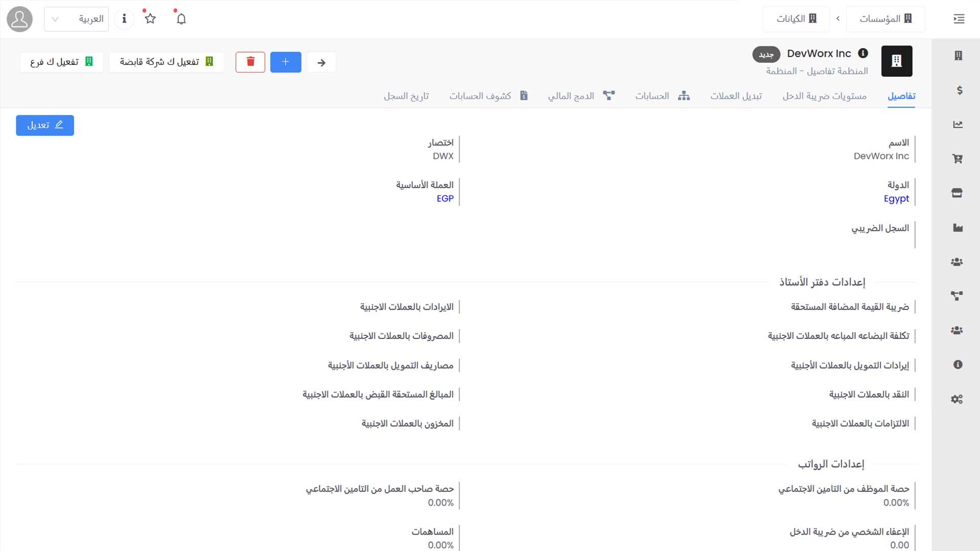The width and height of the screenshot is (980, 551).
Task: Click the تعديل edit button
Action: coord(45,125)
